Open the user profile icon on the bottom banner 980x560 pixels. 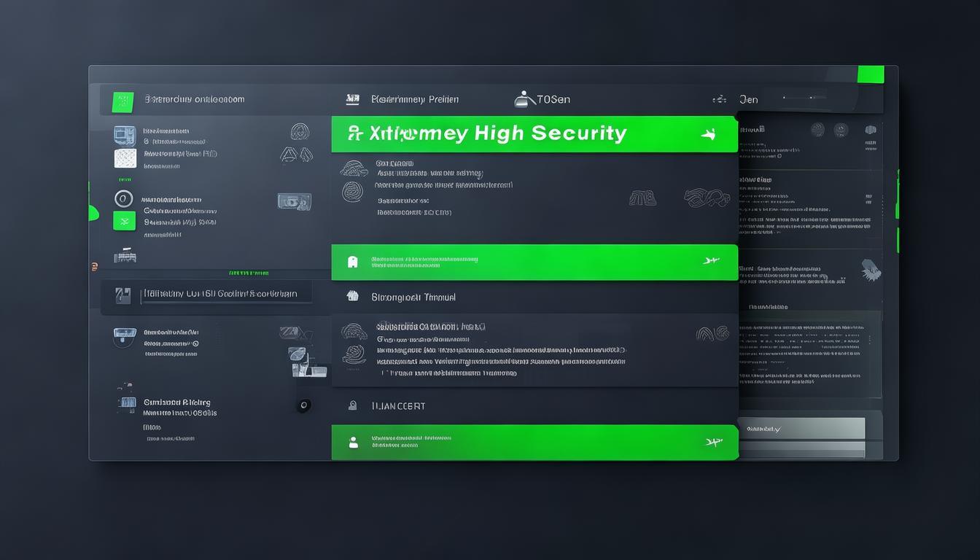pos(352,442)
